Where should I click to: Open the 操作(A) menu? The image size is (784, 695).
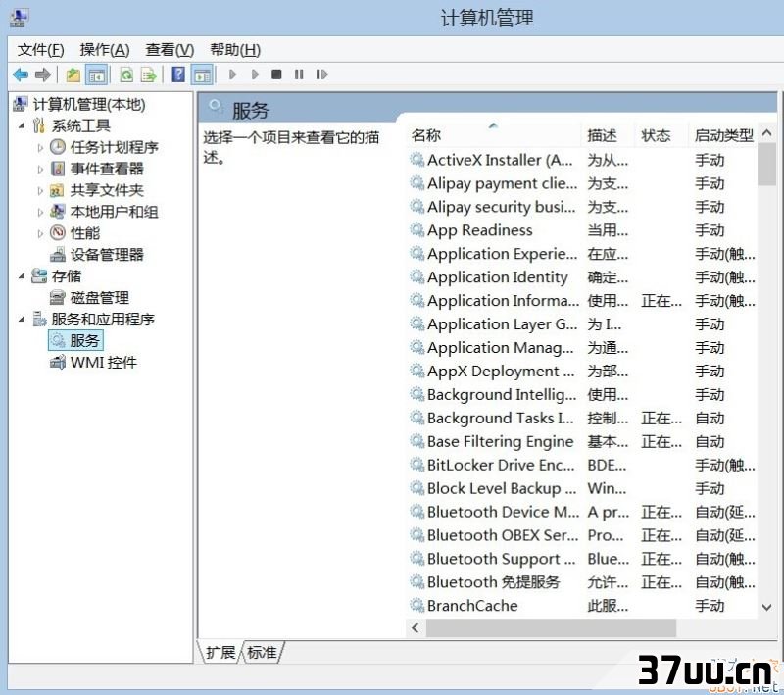(x=105, y=49)
